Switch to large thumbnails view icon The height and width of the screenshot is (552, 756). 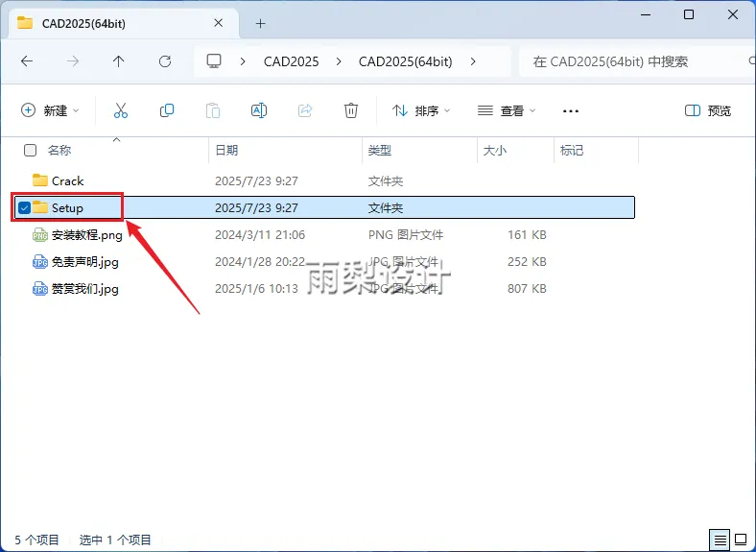click(x=741, y=539)
